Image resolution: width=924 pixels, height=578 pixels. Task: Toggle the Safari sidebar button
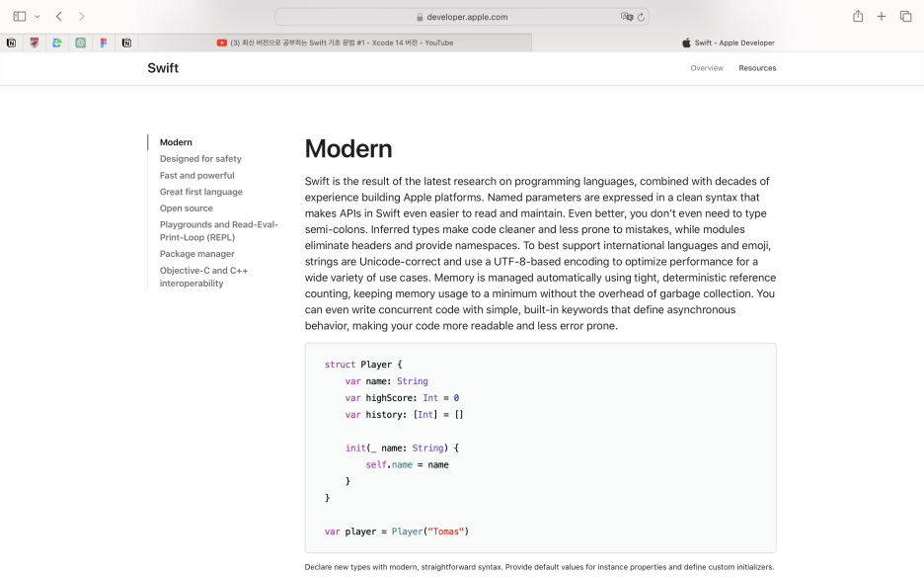coord(20,17)
